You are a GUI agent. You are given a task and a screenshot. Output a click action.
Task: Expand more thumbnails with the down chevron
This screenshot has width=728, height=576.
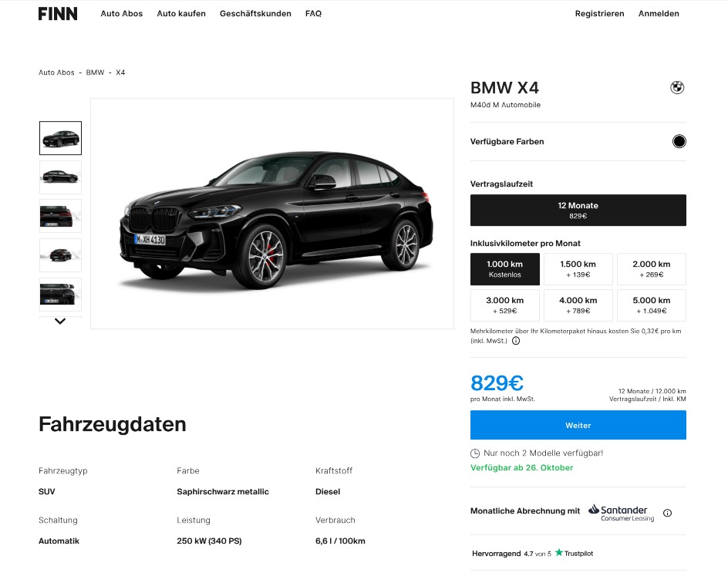pyautogui.click(x=60, y=322)
